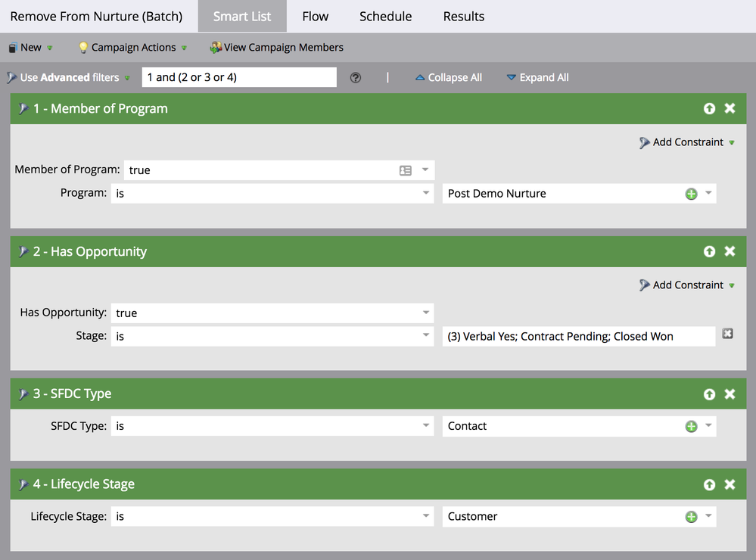The height and width of the screenshot is (560, 756).
Task: Open Add Constraint menu in Has Opportunity
Action: (687, 285)
